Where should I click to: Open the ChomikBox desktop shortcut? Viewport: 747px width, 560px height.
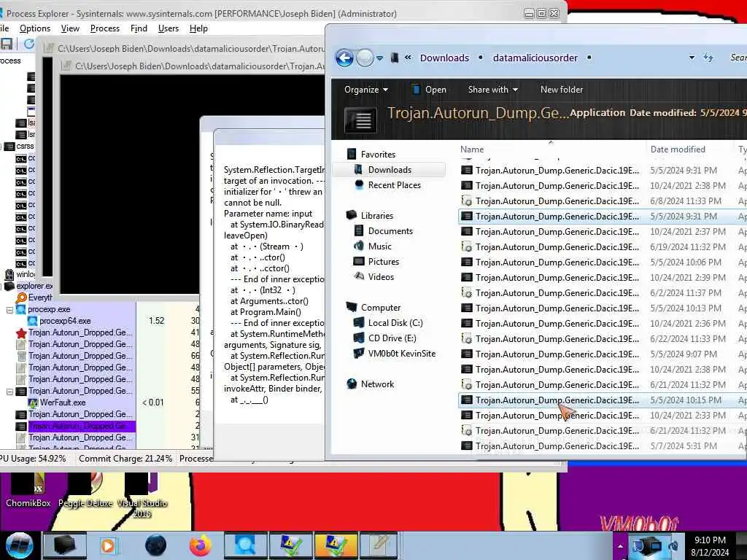pyautogui.click(x=28, y=491)
